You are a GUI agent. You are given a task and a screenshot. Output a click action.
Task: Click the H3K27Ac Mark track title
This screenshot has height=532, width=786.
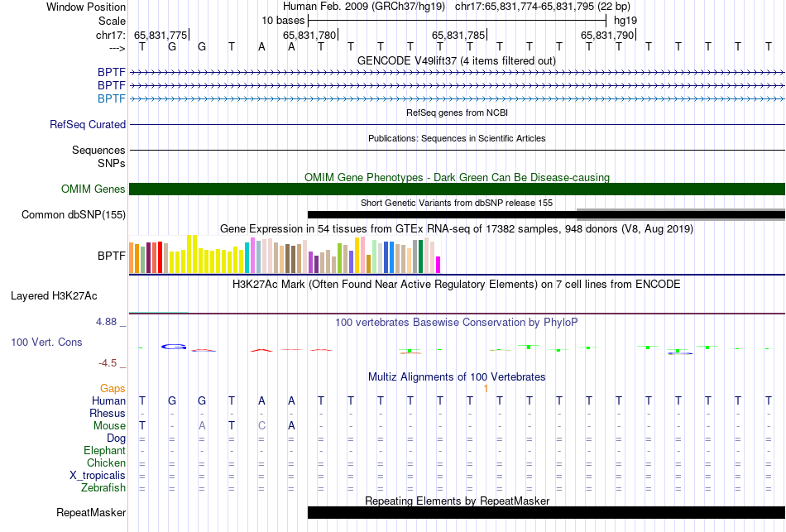[x=457, y=285]
